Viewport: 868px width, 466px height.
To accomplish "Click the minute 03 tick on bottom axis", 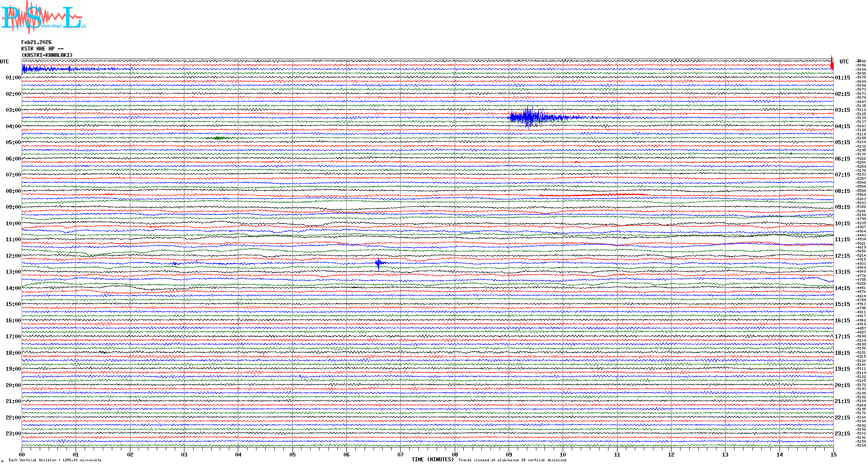I will pyautogui.click(x=184, y=454).
